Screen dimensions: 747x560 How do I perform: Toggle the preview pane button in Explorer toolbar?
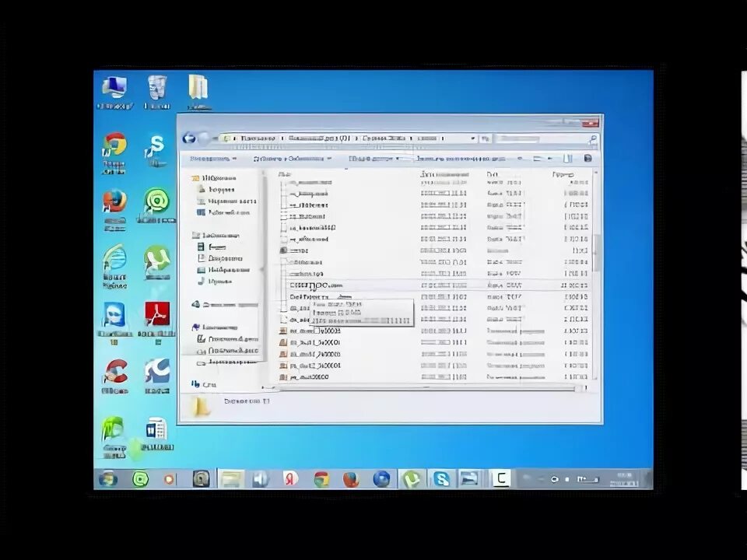pos(568,159)
